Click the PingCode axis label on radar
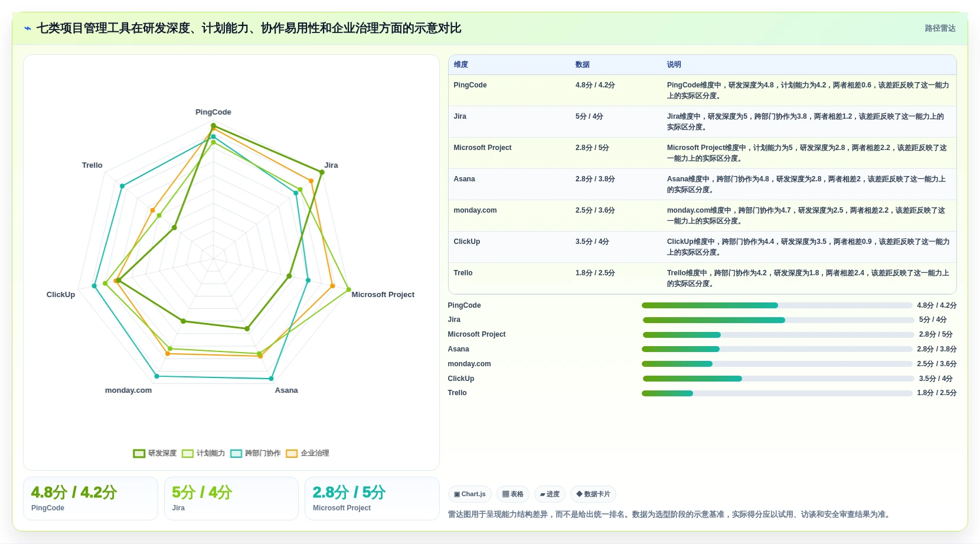The image size is (980, 544). pyautogui.click(x=213, y=112)
